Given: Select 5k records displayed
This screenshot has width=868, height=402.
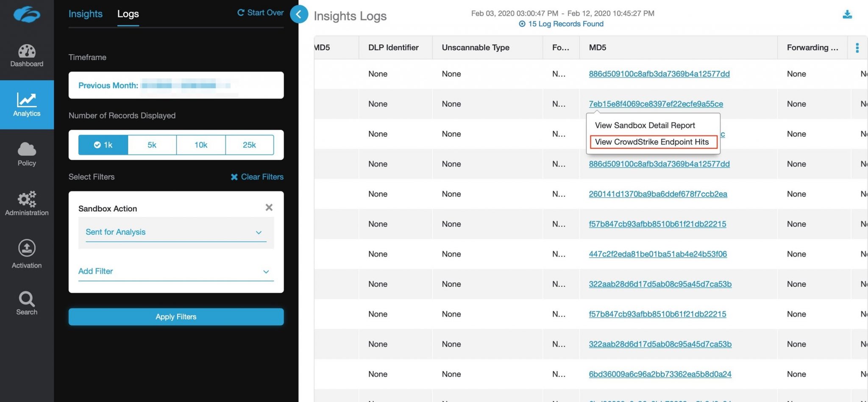Looking at the screenshot, I should pyautogui.click(x=152, y=145).
